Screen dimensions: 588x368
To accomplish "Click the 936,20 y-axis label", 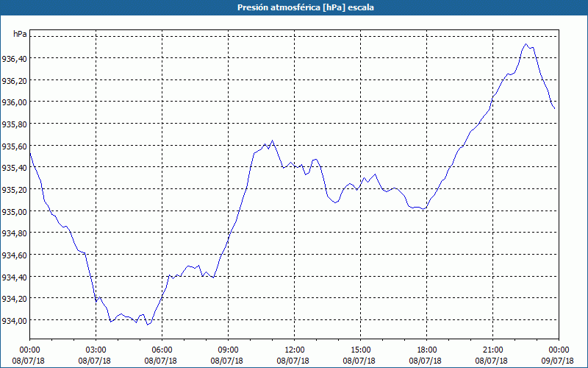I will pos(14,80).
